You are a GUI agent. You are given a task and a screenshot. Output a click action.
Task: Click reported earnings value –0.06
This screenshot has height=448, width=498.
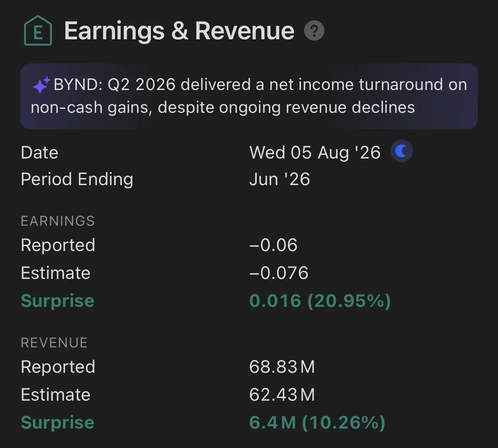273,245
